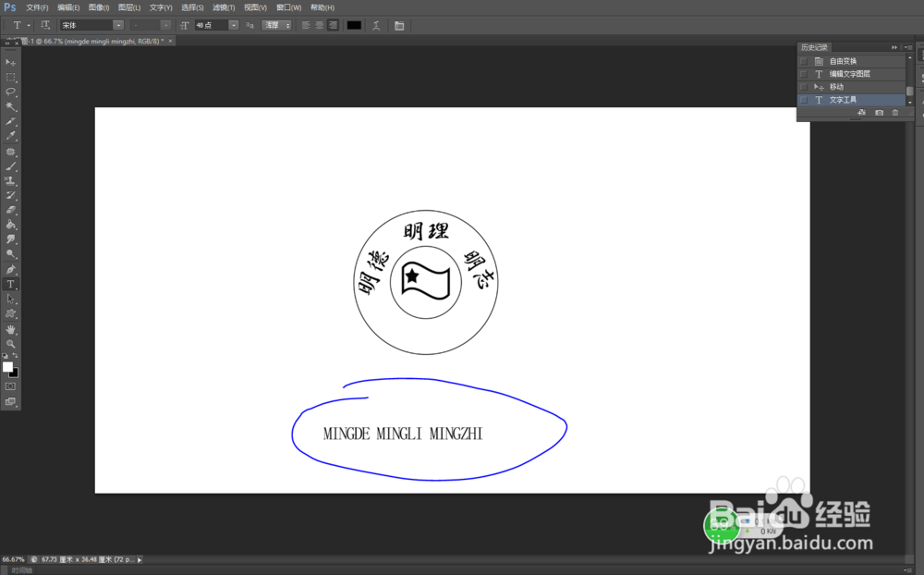Select the Rectangular Marquee tool

[10, 78]
